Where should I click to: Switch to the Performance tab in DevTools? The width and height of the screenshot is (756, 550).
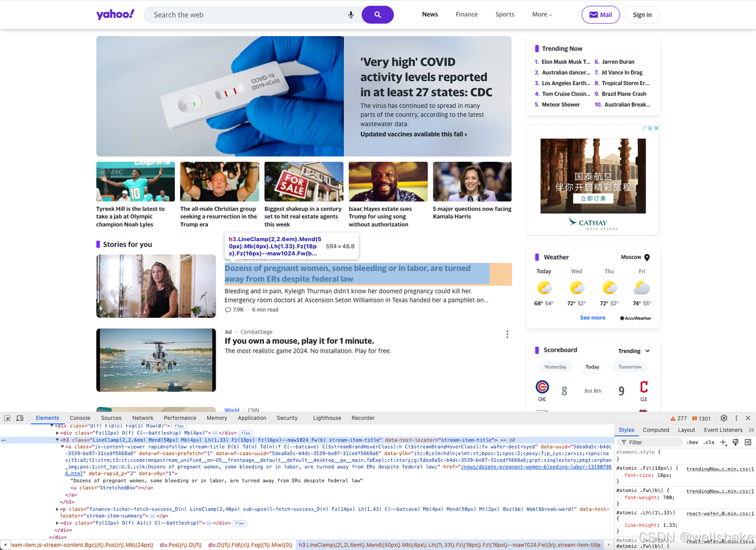[x=180, y=418]
